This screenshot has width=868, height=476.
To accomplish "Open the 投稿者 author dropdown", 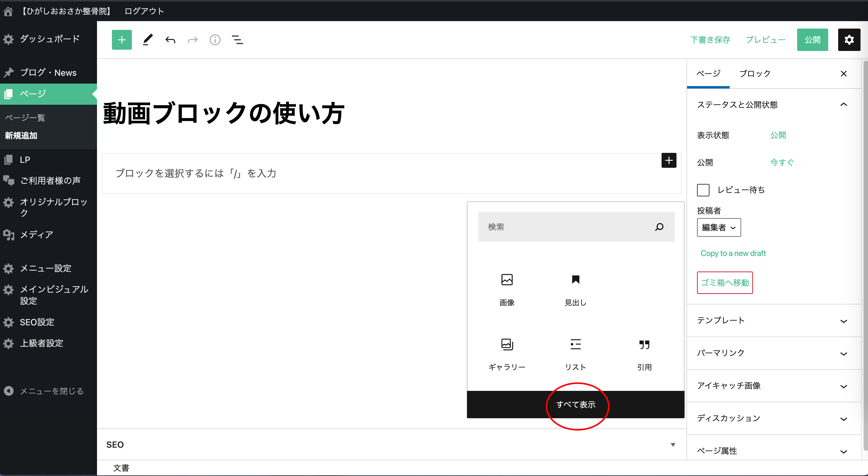I will [718, 227].
